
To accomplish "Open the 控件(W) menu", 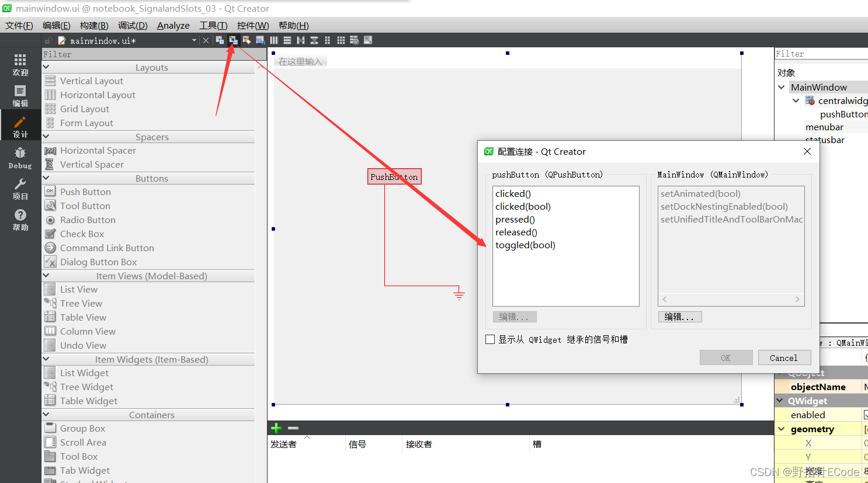I will coord(253,25).
